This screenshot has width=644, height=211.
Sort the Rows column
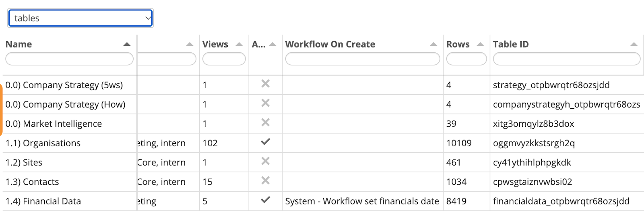pyautogui.click(x=480, y=44)
